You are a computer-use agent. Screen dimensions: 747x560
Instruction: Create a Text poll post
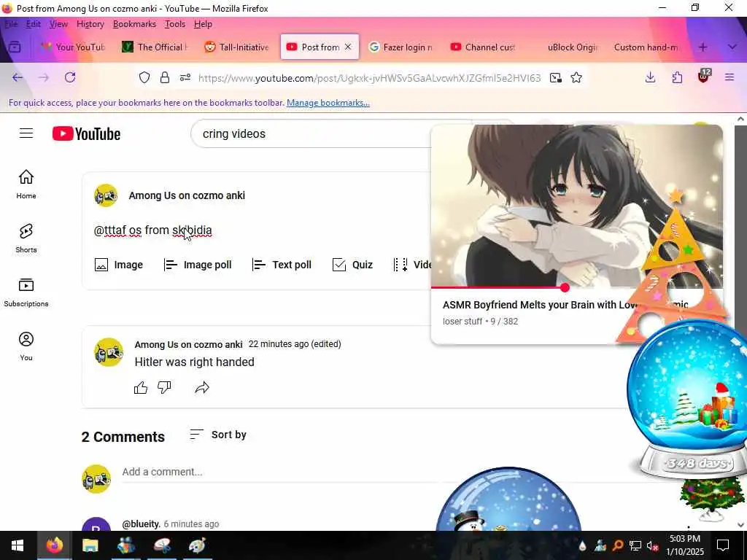(282, 265)
